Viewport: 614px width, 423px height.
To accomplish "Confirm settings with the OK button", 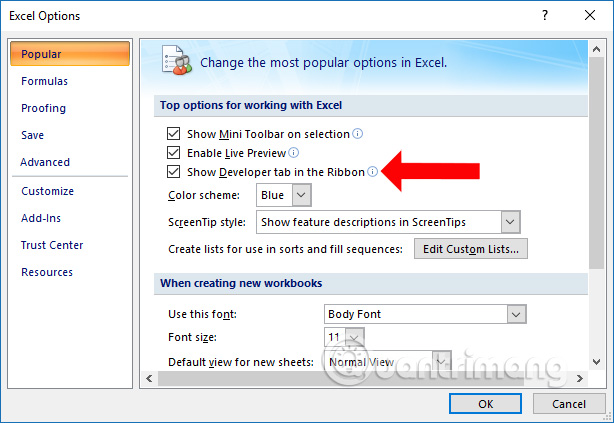I will pyautogui.click(x=486, y=404).
